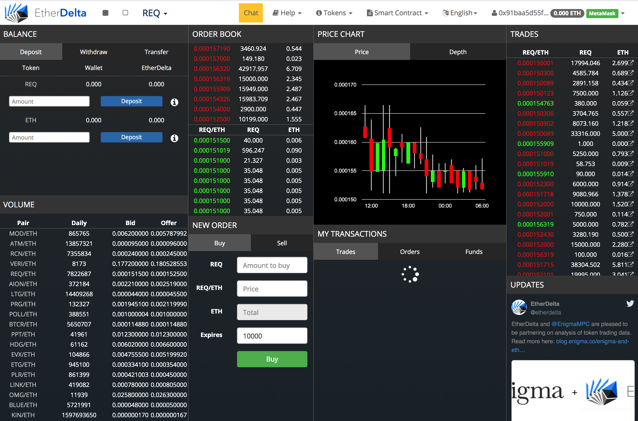Open the Enigma tweet image thumbnail
Viewport: 638px width, 421px height.
point(572,390)
